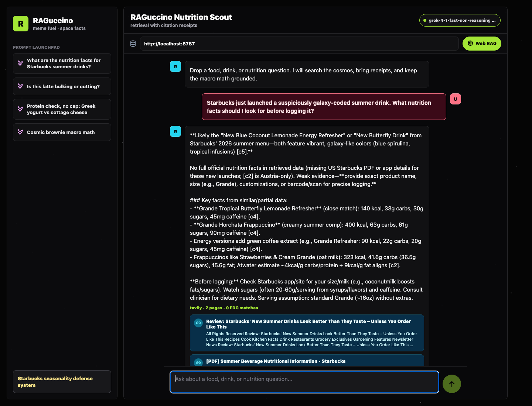Screen dimensions: 532x406
Task: Click the 'Drop a food, drink' greeting bubble
Action: pos(307,74)
